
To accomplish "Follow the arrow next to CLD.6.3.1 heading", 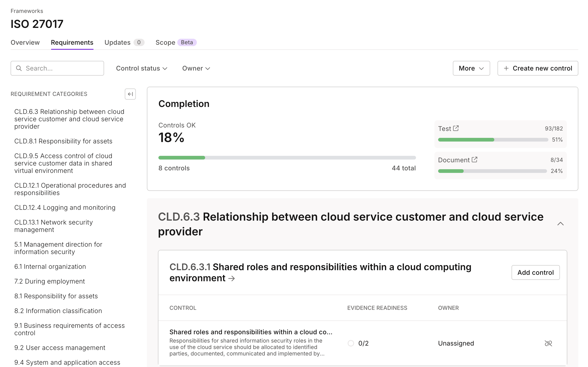I will click(231, 278).
